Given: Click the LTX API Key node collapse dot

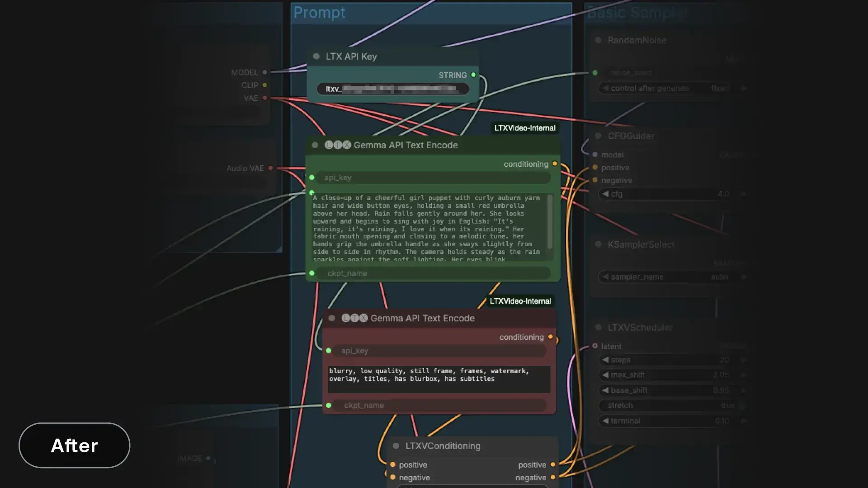Looking at the screenshot, I should coord(316,56).
